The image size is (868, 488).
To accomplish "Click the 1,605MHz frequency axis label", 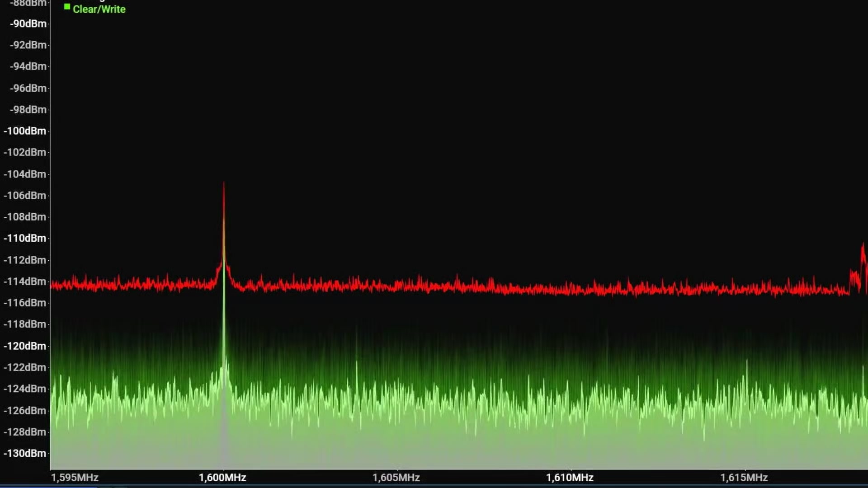I will tap(396, 478).
